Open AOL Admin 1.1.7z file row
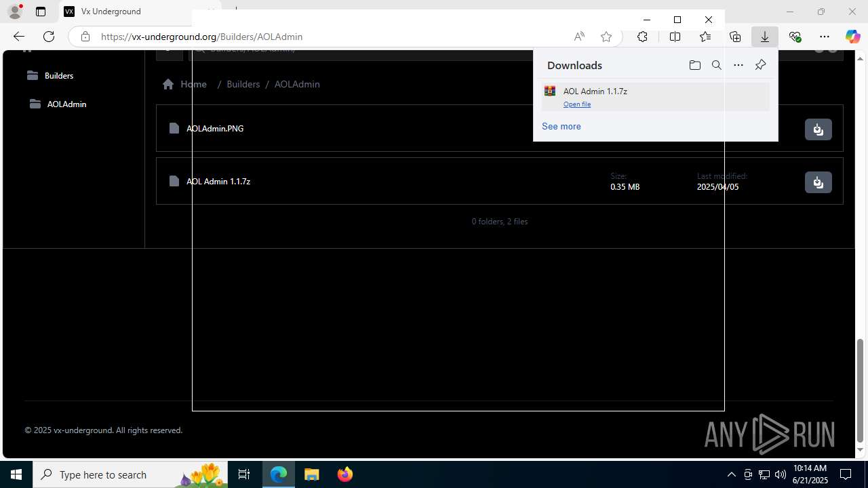Image resolution: width=868 pixels, height=488 pixels. click(x=499, y=181)
